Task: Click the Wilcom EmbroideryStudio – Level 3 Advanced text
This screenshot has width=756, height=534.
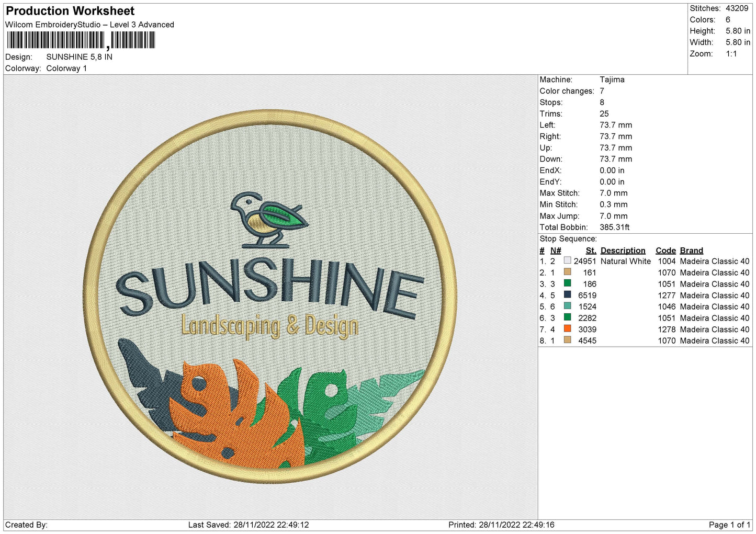Action: 89,25
